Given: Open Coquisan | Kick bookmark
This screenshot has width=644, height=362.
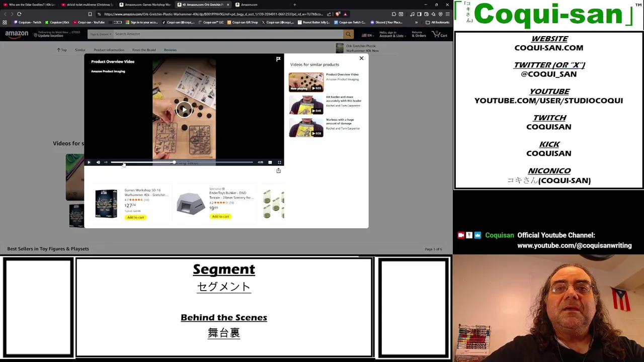Looking at the screenshot, I should (x=57, y=22).
